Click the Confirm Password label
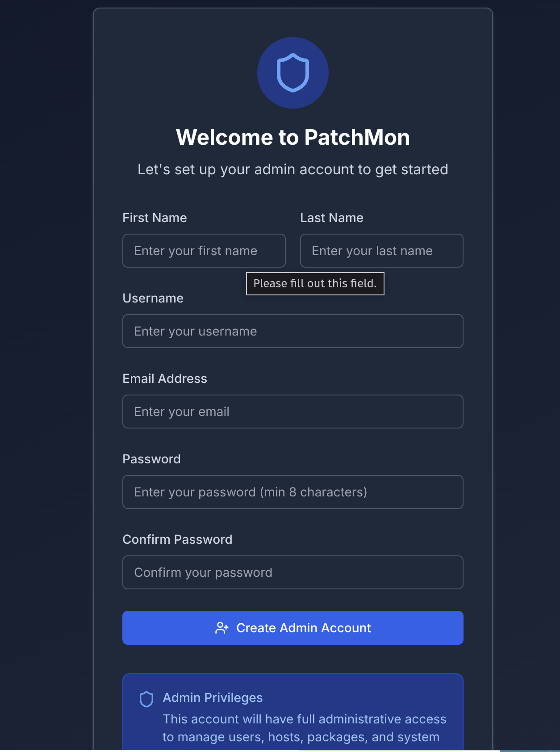The width and height of the screenshot is (560, 752). click(177, 539)
